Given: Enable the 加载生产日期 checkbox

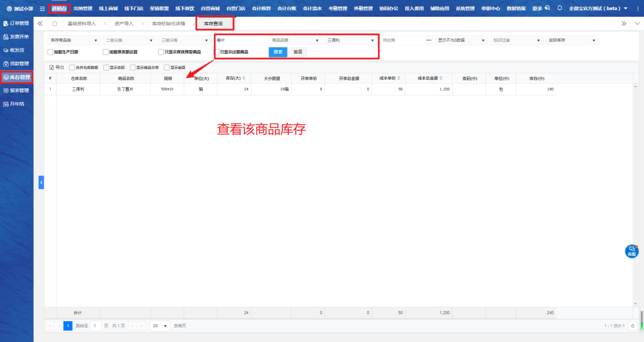Looking at the screenshot, I should [x=51, y=52].
